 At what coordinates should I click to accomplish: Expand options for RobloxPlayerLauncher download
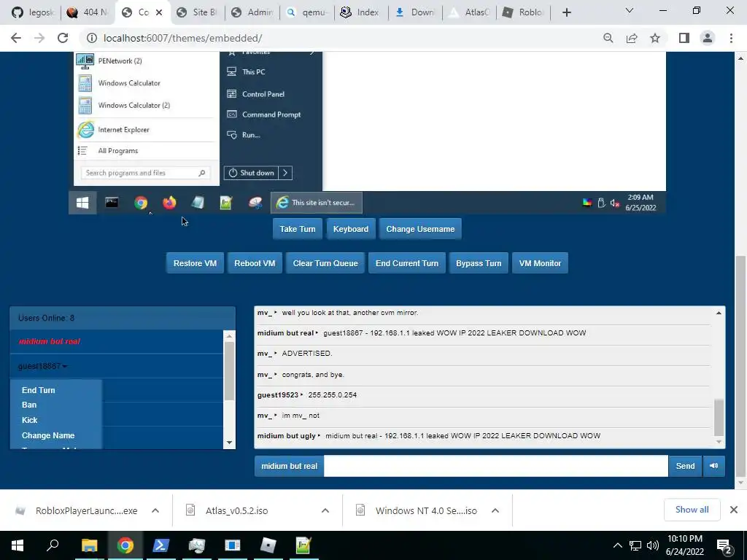155,510
